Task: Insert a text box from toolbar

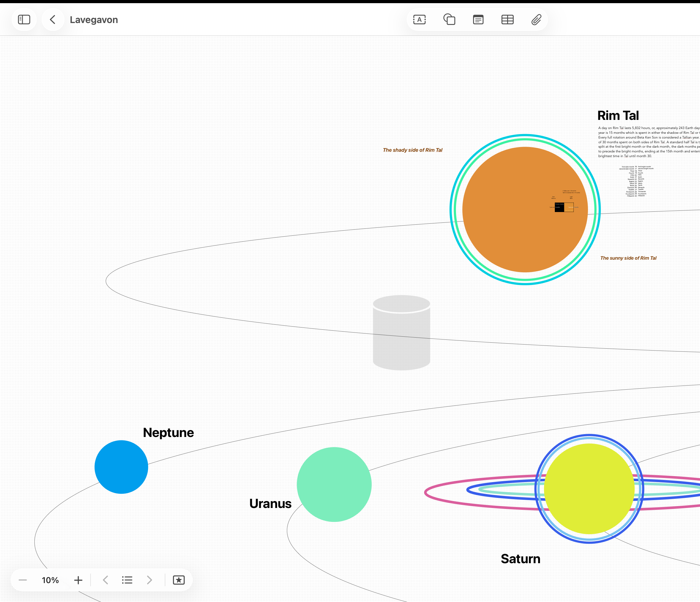Action: pos(419,20)
